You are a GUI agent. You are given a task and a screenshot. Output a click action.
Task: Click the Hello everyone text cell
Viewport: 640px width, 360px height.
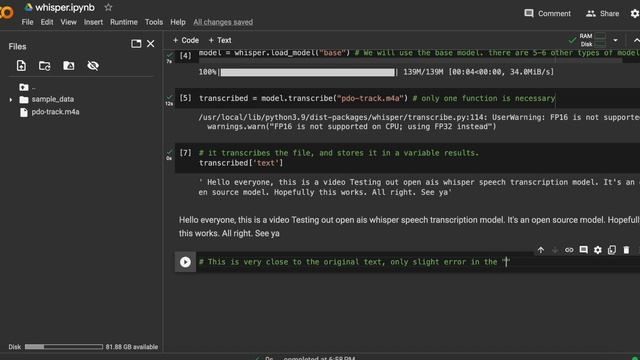409,227
